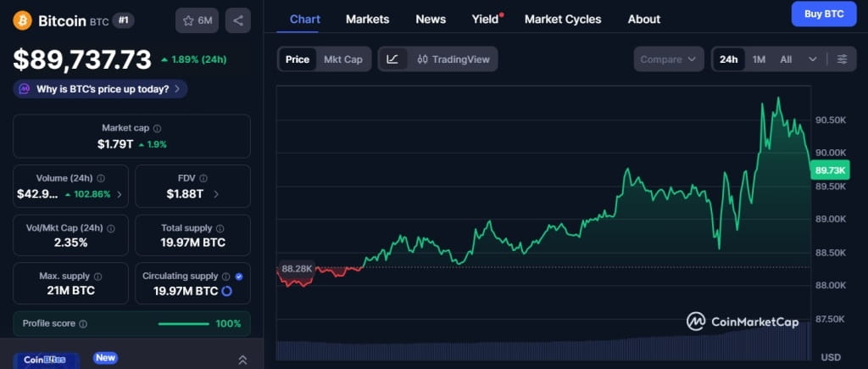Click the AI icon beside price question
The width and height of the screenshot is (868, 369).
pyautogui.click(x=25, y=89)
